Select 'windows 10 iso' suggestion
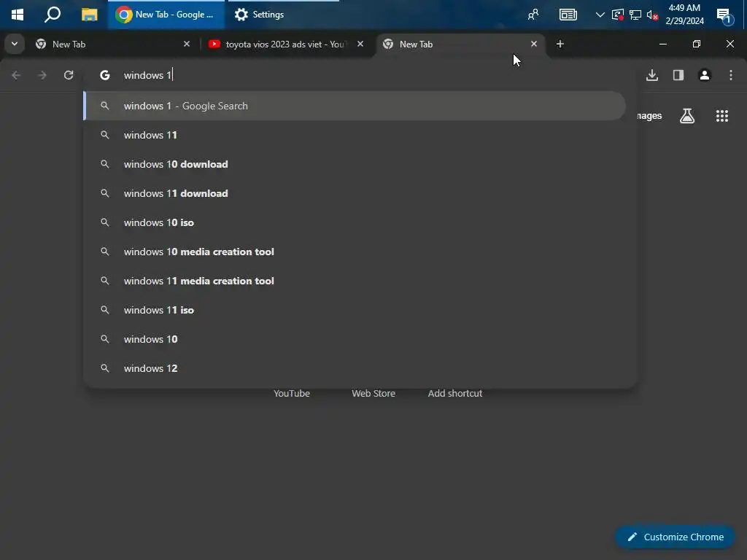The image size is (747, 560). [x=355, y=222]
